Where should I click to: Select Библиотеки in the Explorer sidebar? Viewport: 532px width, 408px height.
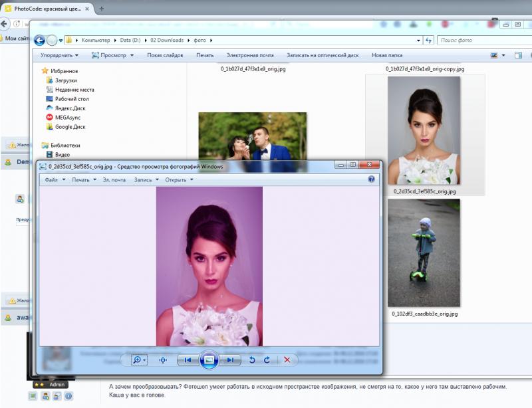[61, 145]
